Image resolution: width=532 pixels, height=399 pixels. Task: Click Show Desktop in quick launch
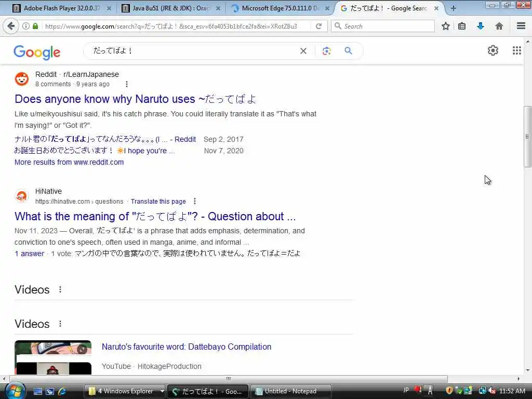click(x=38, y=391)
